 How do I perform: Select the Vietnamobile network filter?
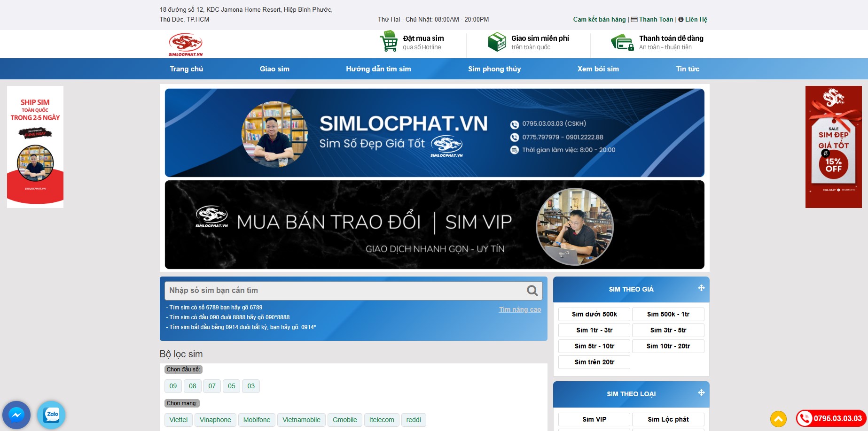[x=301, y=420]
